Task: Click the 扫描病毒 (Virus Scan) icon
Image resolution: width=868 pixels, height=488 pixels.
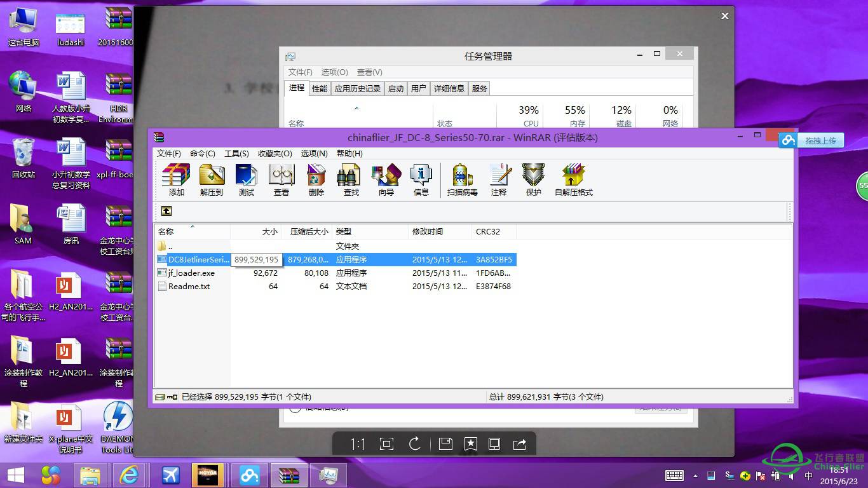Action: [x=462, y=180]
